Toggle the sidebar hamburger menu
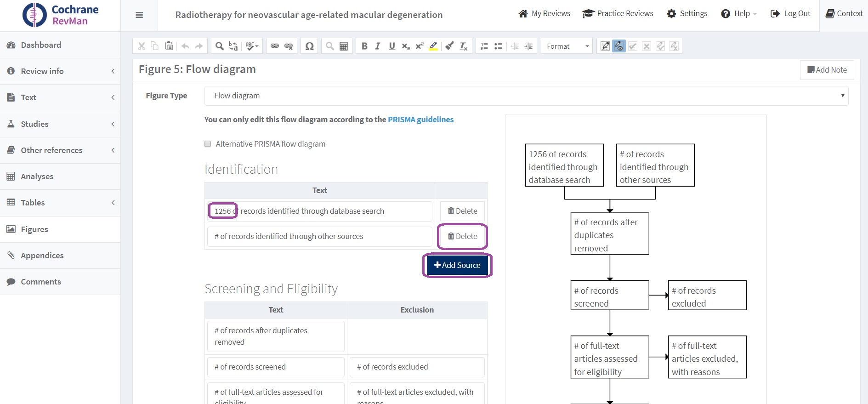The image size is (868, 404). pyautogui.click(x=139, y=15)
